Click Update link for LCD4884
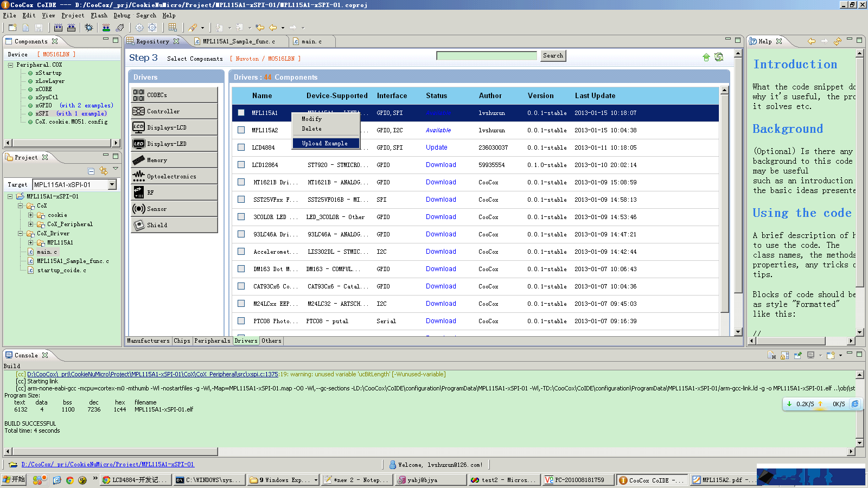 click(x=436, y=147)
